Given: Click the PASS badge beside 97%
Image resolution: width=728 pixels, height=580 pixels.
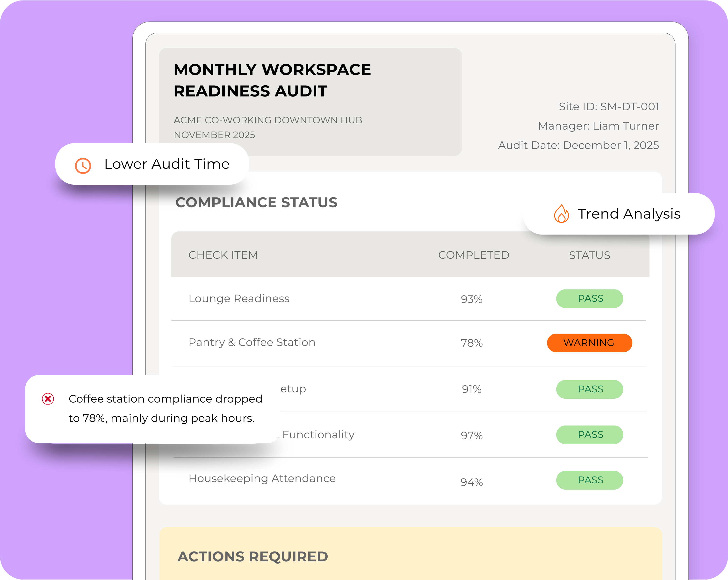Looking at the screenshot, I should 590,435.
